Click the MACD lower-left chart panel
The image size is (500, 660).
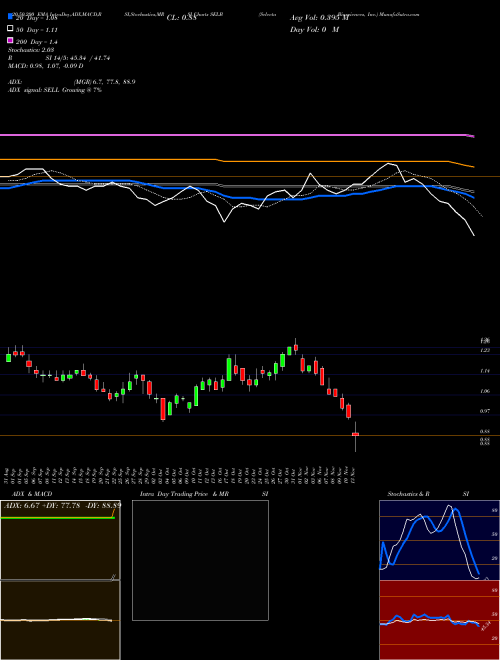point(60,620)
